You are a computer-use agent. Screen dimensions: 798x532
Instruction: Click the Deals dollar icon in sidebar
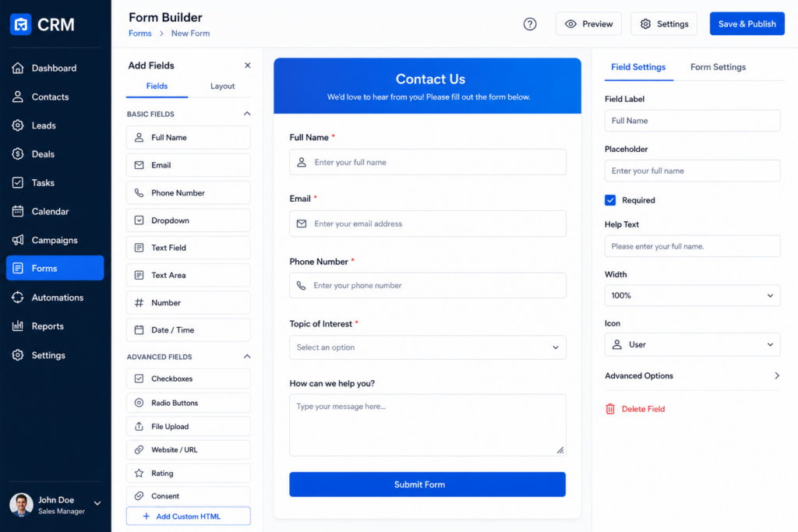coord(18,153)
